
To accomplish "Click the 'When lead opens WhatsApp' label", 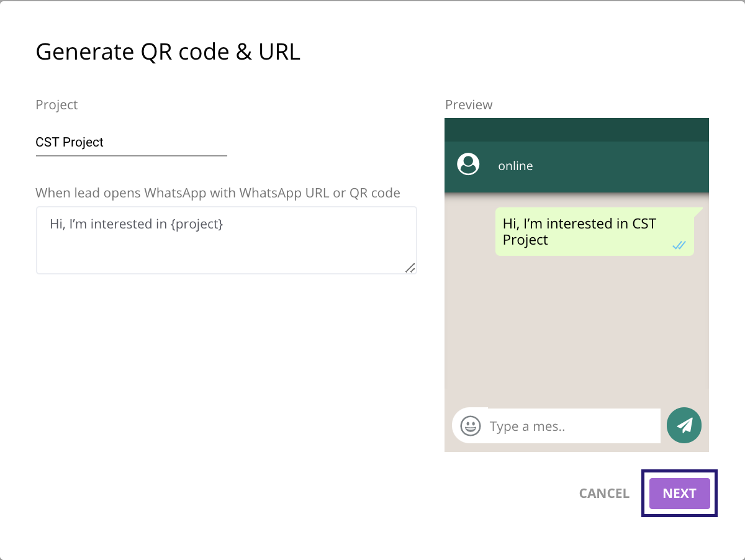I will point(217,192).
